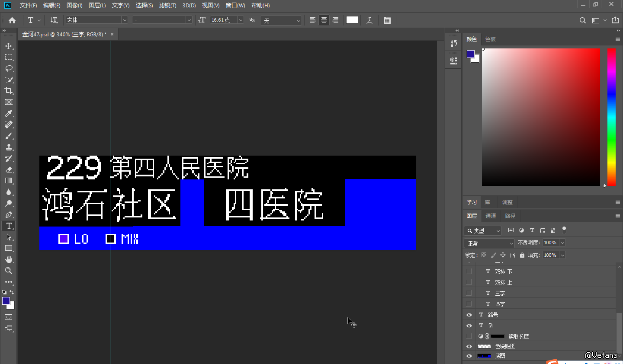Select the Zoom tool
Screen dimensions: 623x364
9,271
